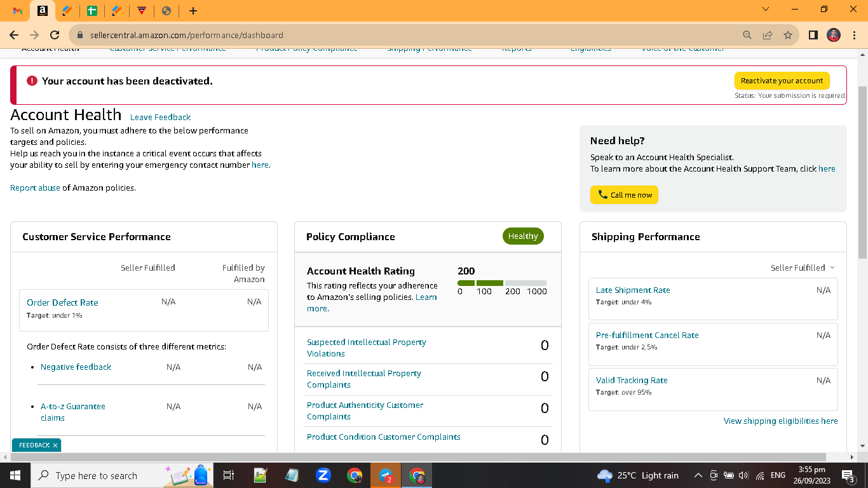Reload the page with refresh icon
Viewport: 868px width, 488px height.
click(55, 35)
